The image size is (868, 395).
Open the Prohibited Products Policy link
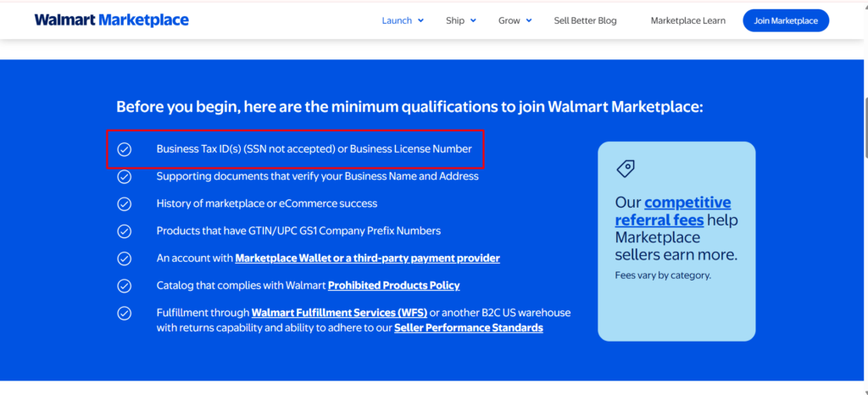coord(394,286)
